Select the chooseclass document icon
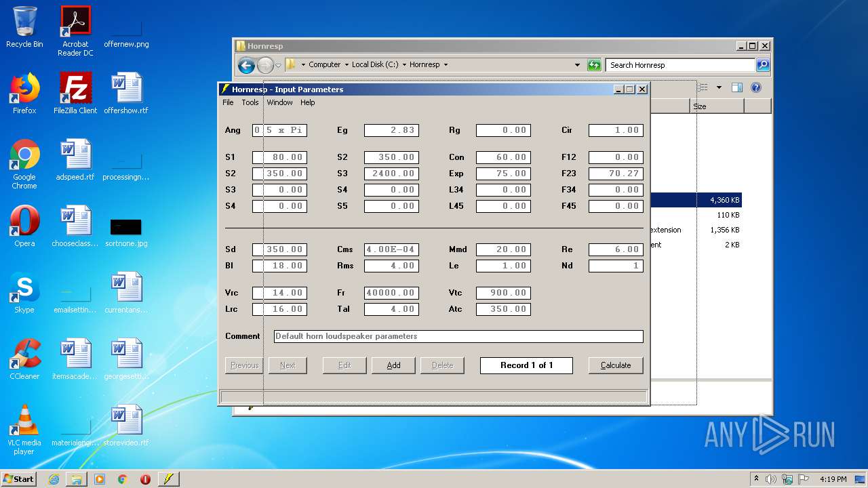868x488 pixels. coord(75,226)
